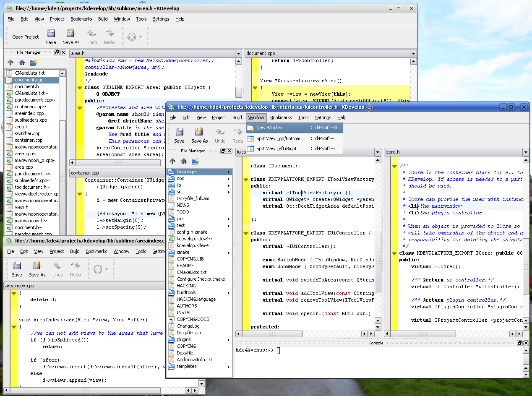Open the area.h view dropdown arrow
This screenshot has width=532, height=396.
tap(238, 54)
